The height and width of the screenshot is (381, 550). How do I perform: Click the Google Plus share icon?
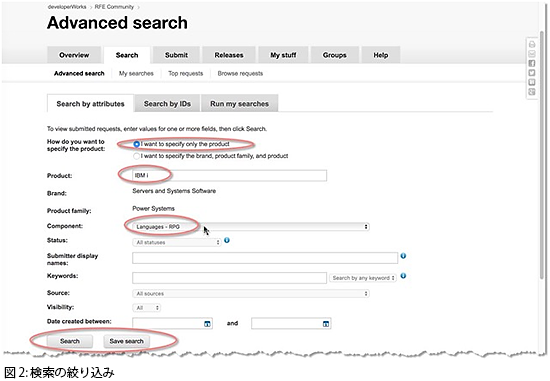point(532,92)
